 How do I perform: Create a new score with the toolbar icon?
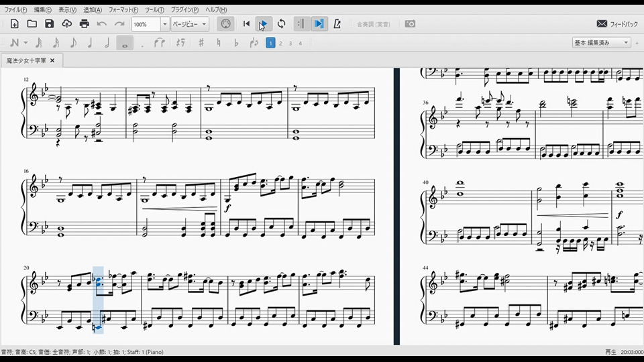pos(14,24)
